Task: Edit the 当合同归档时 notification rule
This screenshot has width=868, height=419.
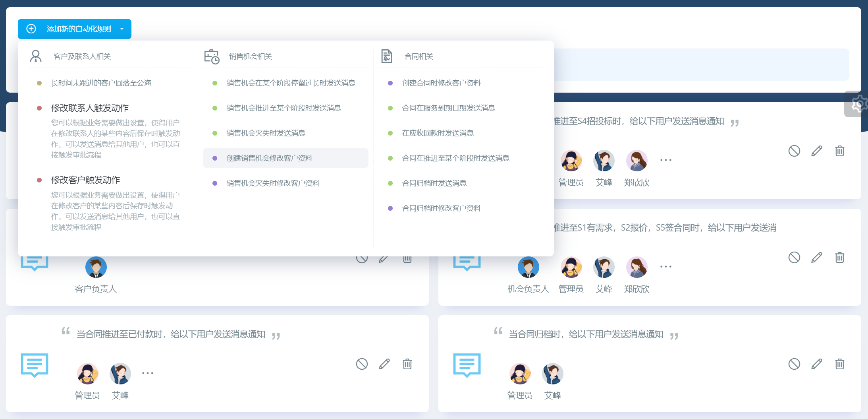Action: coord(817,364)
